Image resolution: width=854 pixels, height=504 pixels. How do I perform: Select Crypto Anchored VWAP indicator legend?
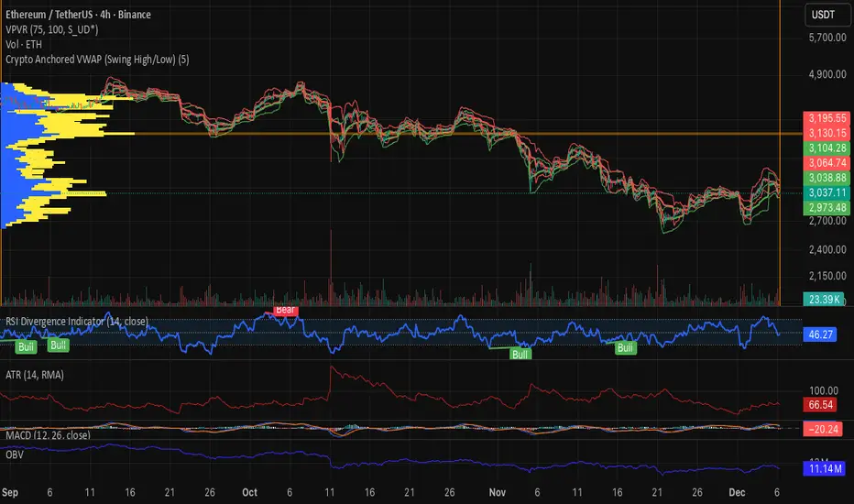(97, 60)
